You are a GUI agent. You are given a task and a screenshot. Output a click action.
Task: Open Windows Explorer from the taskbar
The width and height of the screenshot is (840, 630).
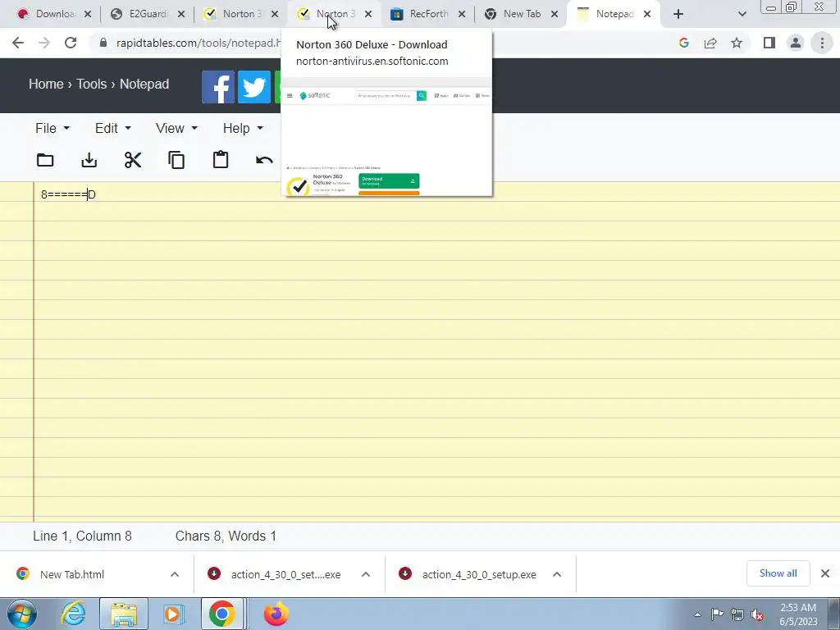tap(124, 614)
